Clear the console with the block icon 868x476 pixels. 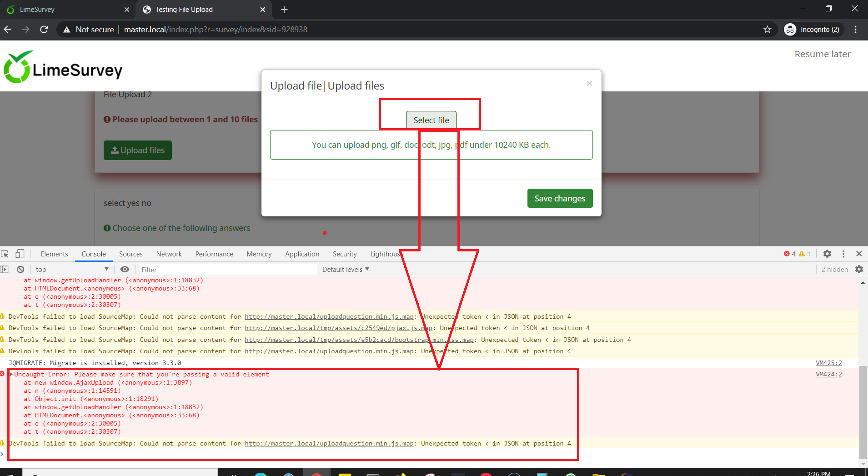point(20,269)
